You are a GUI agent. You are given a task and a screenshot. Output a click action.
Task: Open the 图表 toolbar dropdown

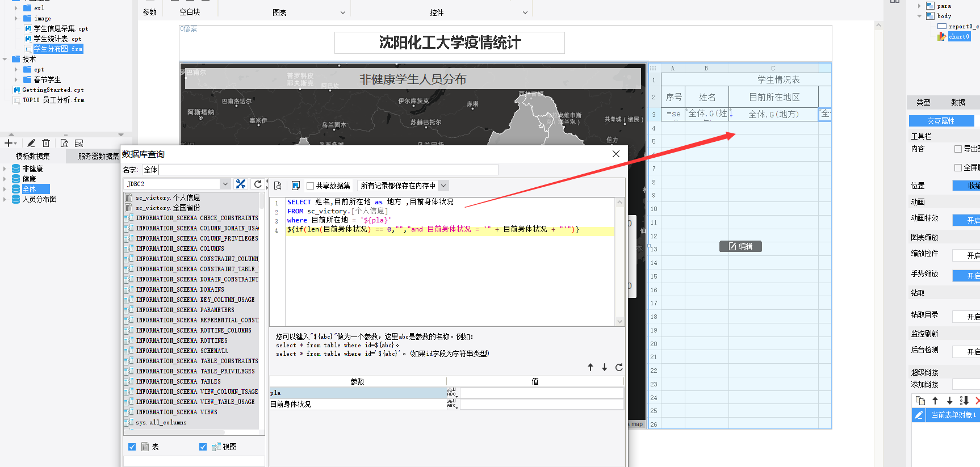coord(343,12)
